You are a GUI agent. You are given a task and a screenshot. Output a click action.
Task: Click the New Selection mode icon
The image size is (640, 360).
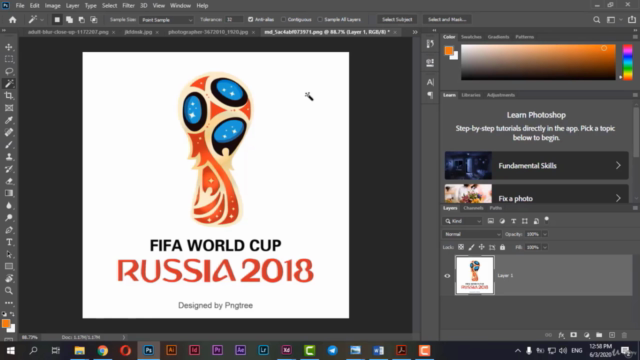coord(57,20)
